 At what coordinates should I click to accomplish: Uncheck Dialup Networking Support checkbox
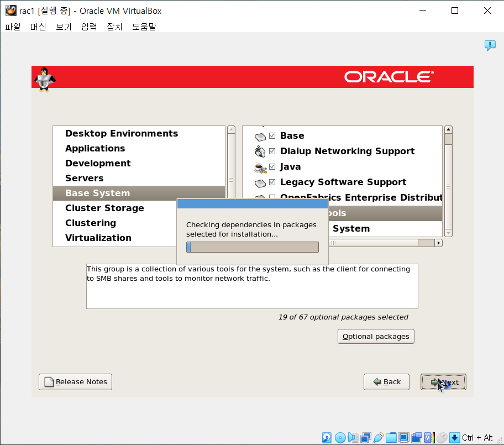click(x=272, y=151)
